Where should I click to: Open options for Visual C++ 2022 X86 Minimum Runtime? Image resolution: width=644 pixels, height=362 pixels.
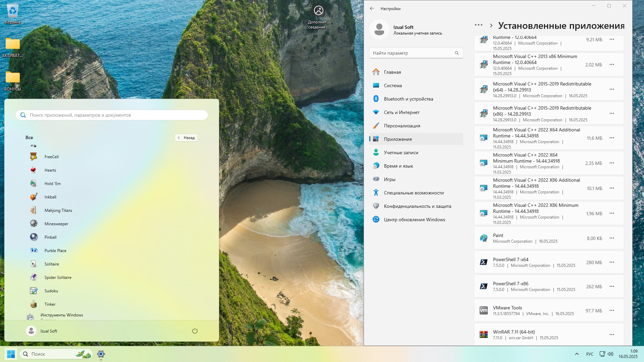612,214
